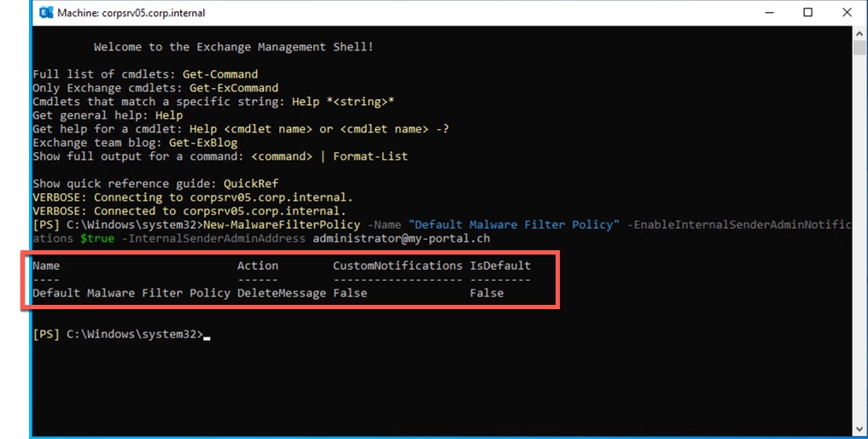
Task: Click the DeleteMessage value in output
Action: tap(281, 293)
